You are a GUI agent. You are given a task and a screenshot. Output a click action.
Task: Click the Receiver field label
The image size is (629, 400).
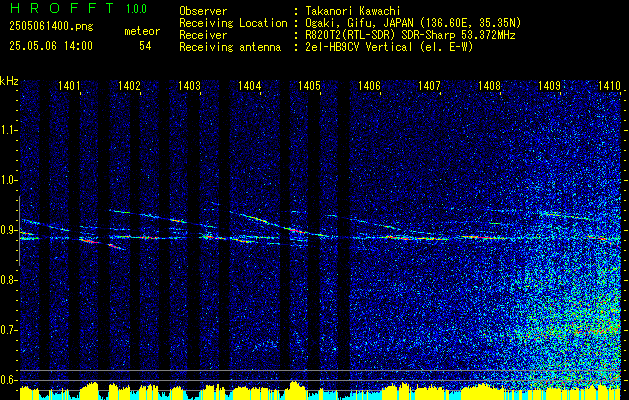click(203, 35)
